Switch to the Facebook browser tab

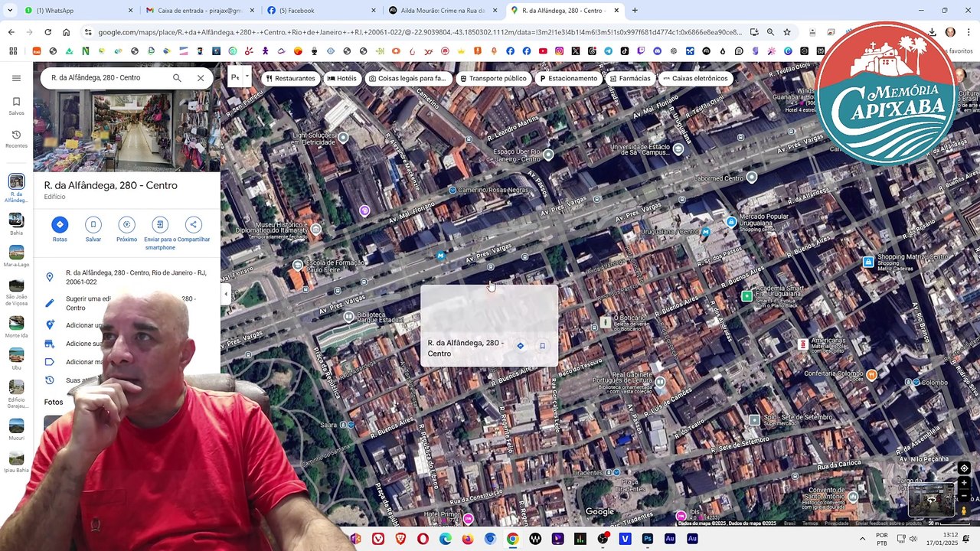[x=322, y=11]
